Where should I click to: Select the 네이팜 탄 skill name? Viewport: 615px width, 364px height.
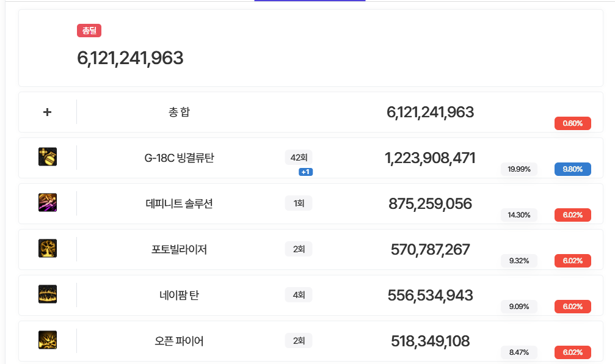179,295
